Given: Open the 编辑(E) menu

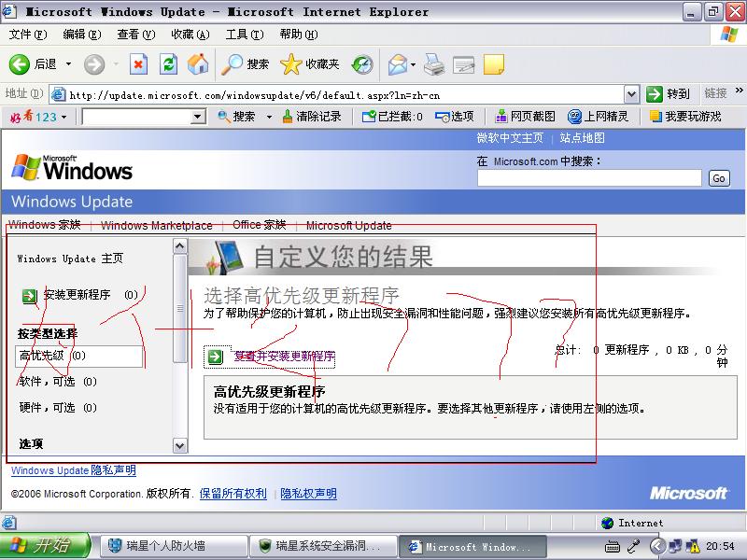Looking at the screenshot, I should [x=82, y=35].
